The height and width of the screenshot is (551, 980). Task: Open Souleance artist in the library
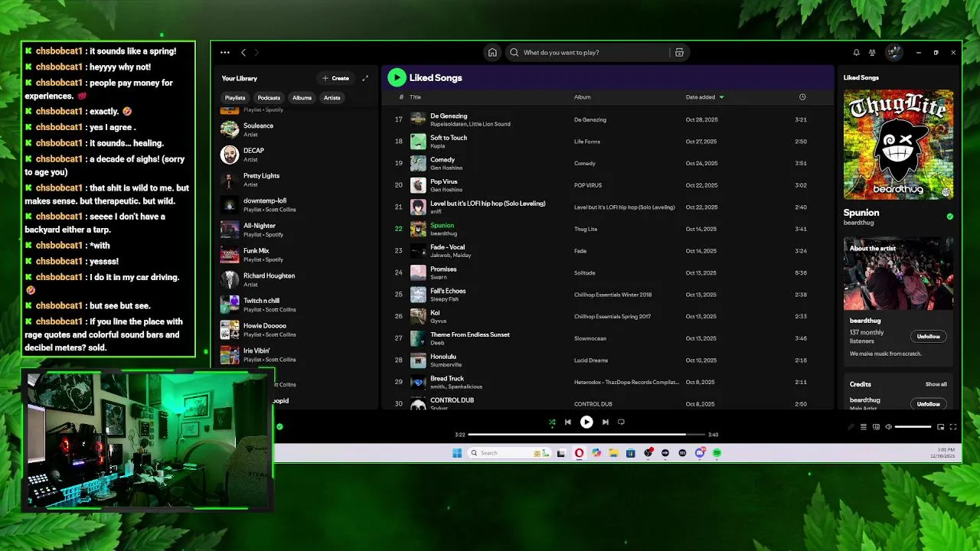[x=297, y=129]
